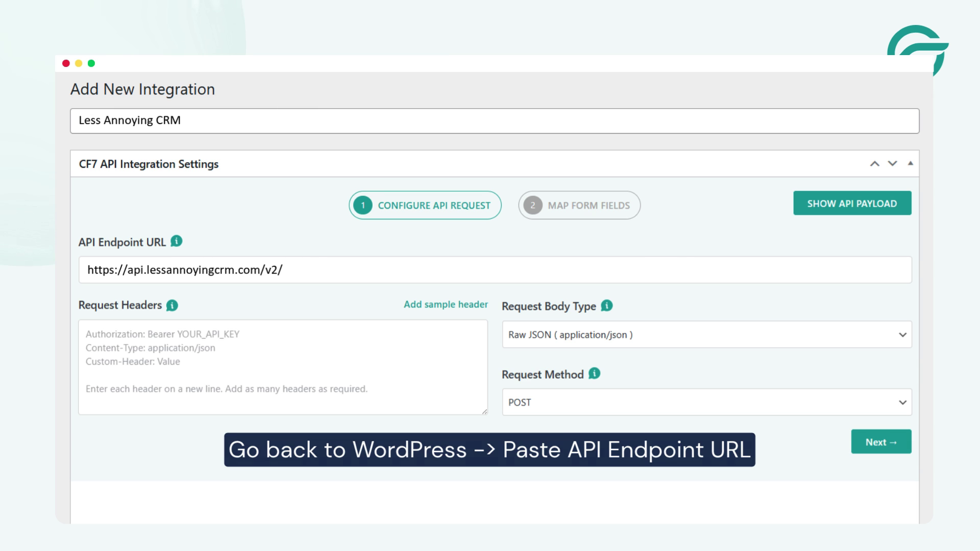The height and width of the screenshot is (551, 980).
Task: Click the info icon beside API Endpoint URL
Action: tap(176, 241)
